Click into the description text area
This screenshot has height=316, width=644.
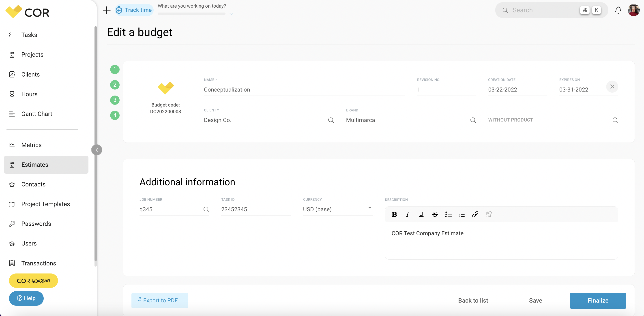point(501,240)
